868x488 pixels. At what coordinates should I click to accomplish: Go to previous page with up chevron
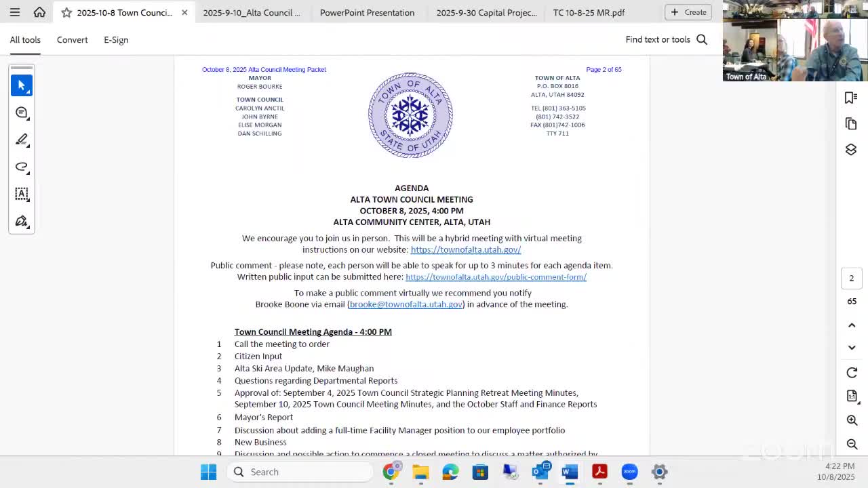pos(852,325)
